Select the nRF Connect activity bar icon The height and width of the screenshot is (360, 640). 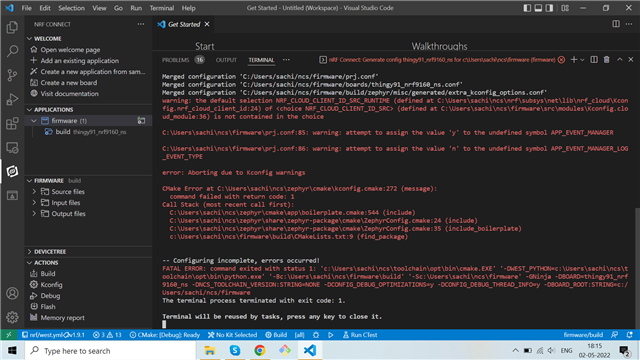click(12, 171)
